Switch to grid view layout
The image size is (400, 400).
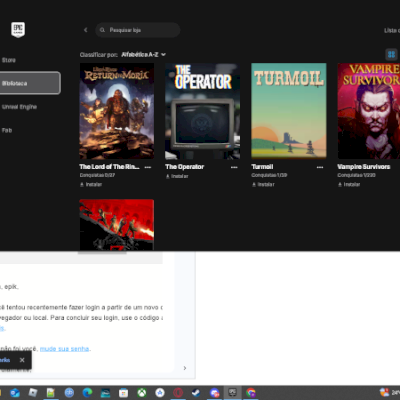pos(391,54)
